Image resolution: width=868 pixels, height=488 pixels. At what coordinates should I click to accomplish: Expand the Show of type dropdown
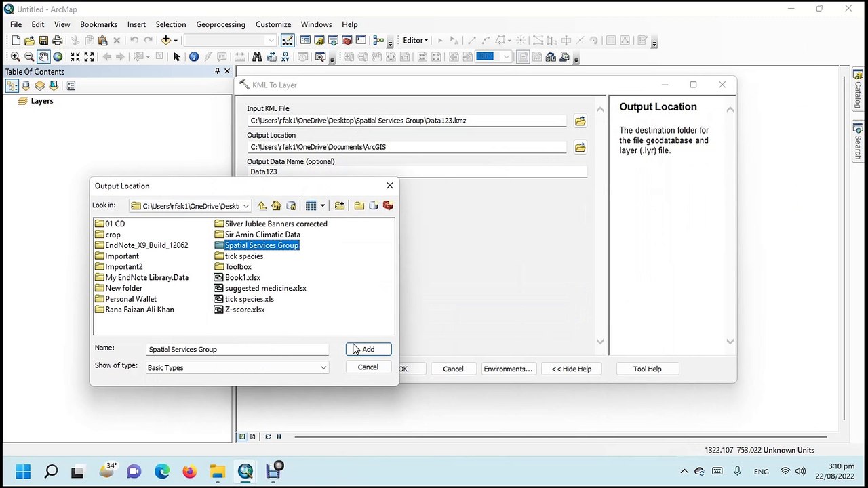pyautogui.click(x=323, y=367)
